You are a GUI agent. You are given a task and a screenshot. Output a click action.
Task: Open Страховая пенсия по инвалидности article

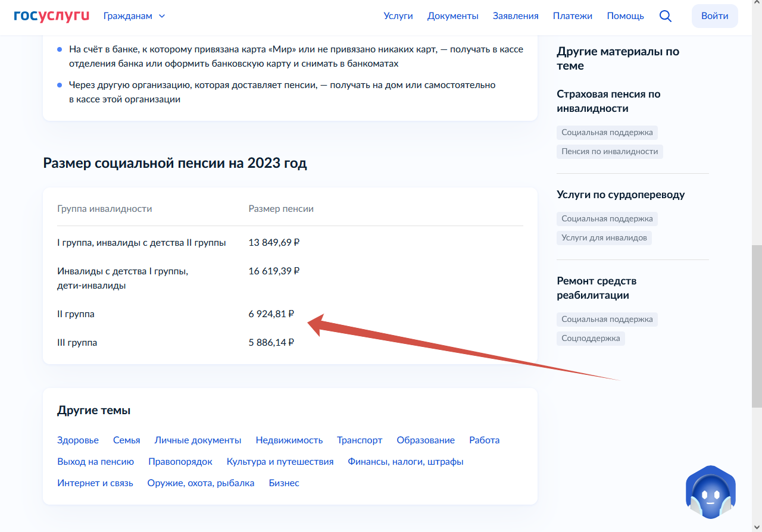(x=608, y=101)
